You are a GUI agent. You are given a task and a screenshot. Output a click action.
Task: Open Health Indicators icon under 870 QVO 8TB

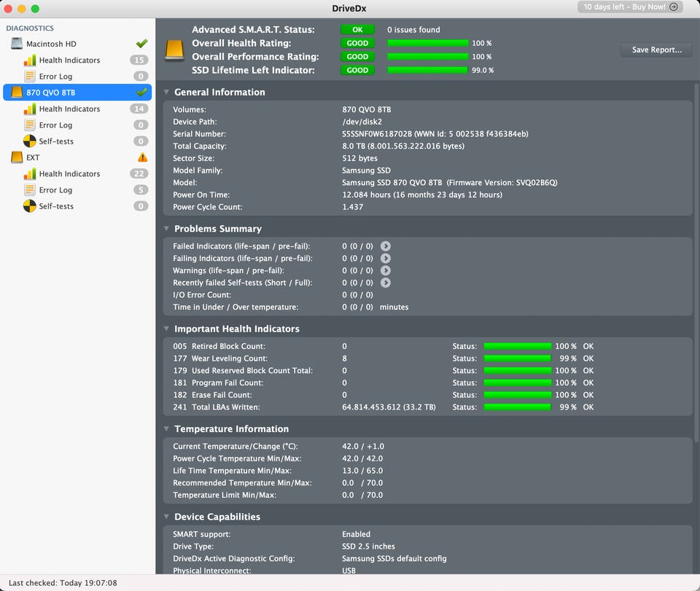click(x=29, y=109)
